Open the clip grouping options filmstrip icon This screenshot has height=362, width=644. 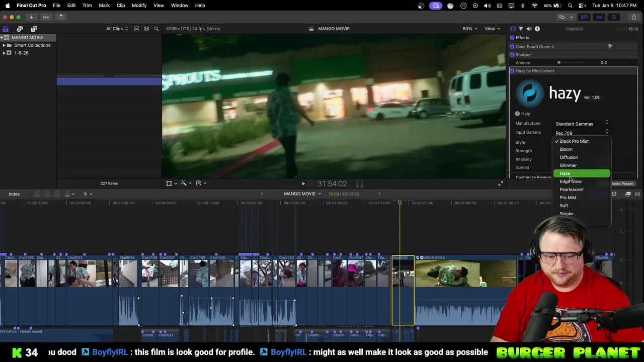point(146,29)
